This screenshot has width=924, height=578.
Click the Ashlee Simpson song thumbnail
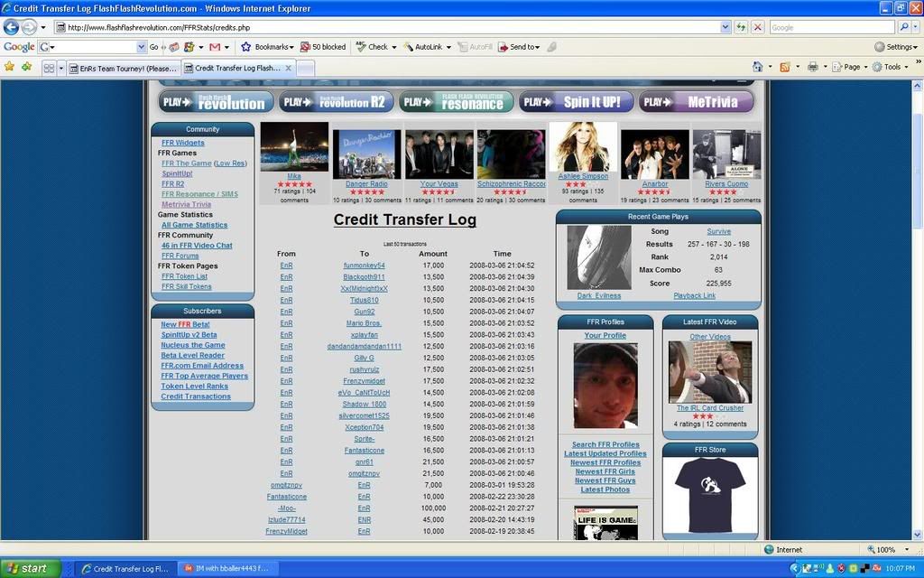[x=582, y=147]
